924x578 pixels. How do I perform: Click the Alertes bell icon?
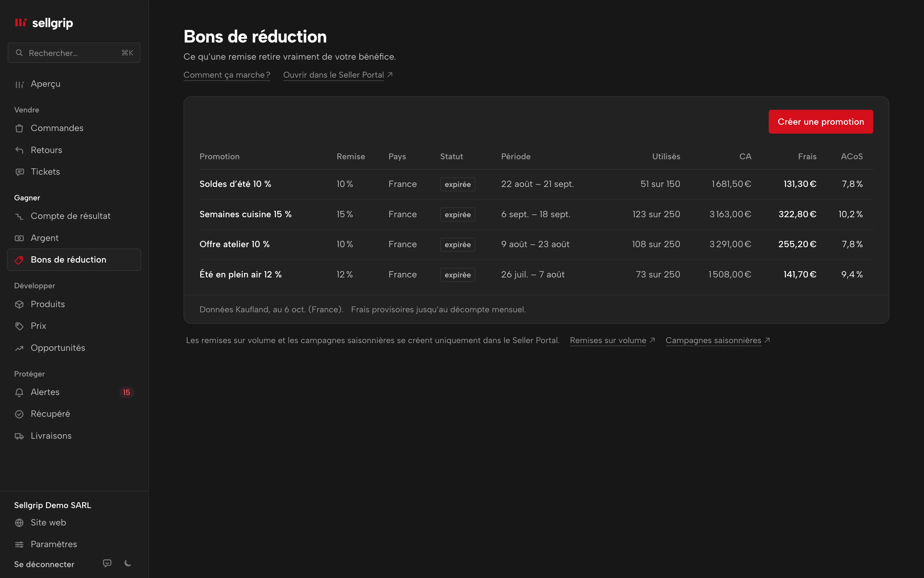[19, 392]
